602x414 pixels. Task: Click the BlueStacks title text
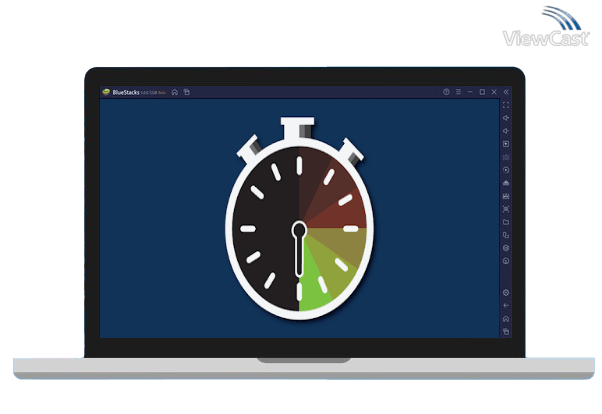click(126, 92)
